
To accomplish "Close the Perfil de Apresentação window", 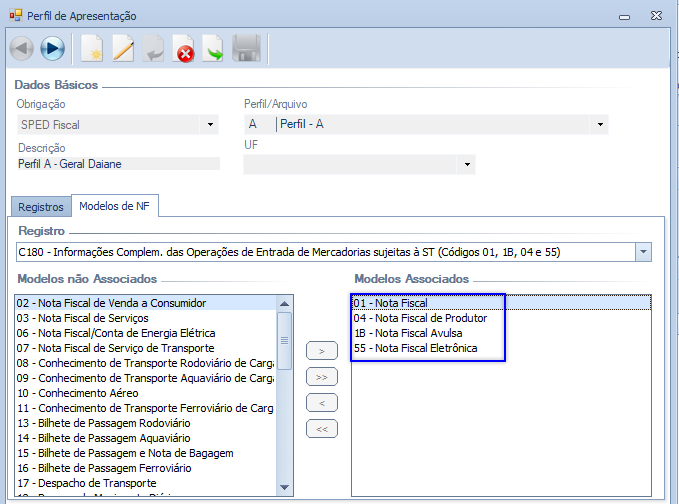I will (x=656, y=16).
